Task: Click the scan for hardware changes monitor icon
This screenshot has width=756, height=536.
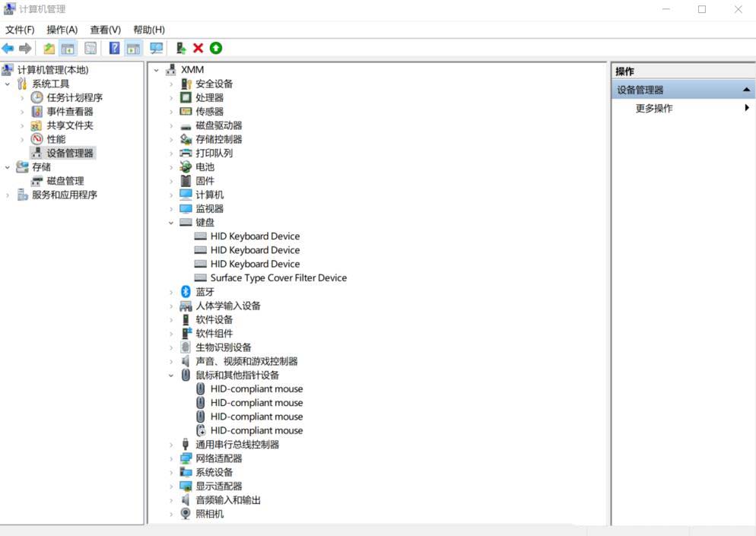Action: pyautogui.click(x=156, y=48)
